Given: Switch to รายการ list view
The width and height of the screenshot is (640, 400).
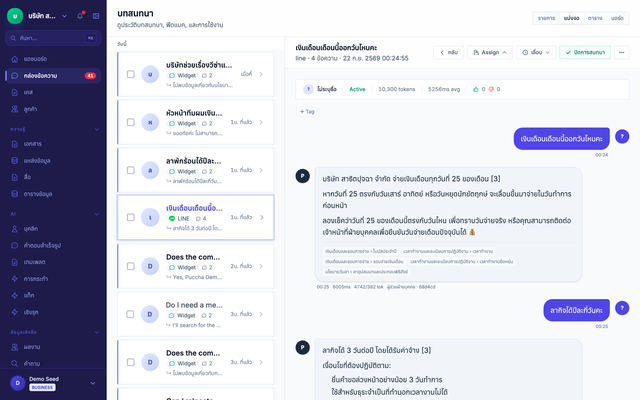Looking at the screenshot, I should (x=546, y=18).
